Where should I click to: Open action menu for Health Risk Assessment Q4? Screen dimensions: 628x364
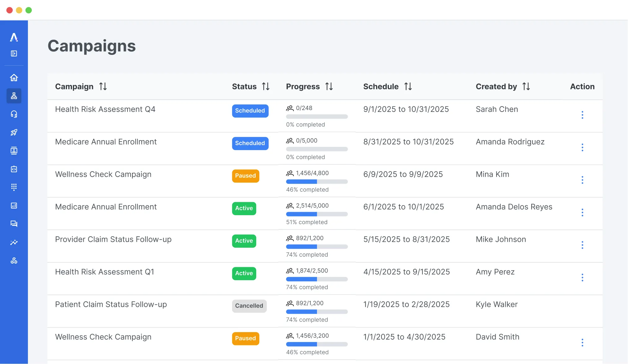(582, 115)
